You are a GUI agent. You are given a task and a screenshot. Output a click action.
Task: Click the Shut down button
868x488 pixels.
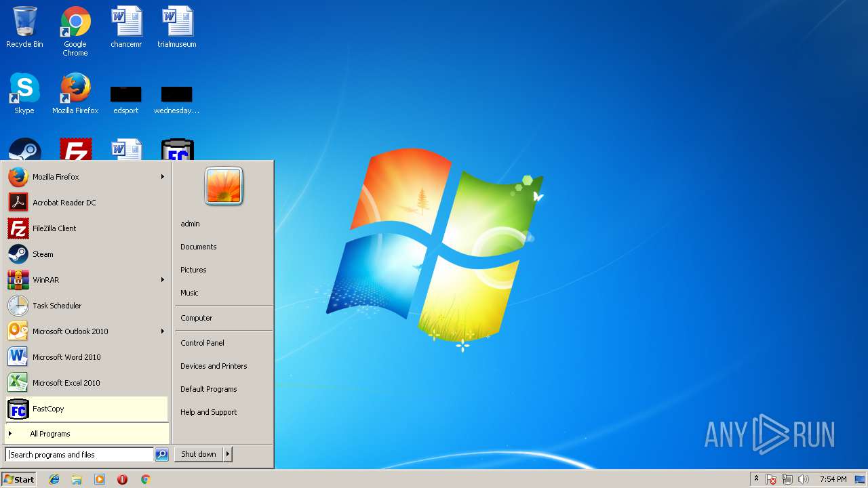pyautogui.click(x=199, y=454)
